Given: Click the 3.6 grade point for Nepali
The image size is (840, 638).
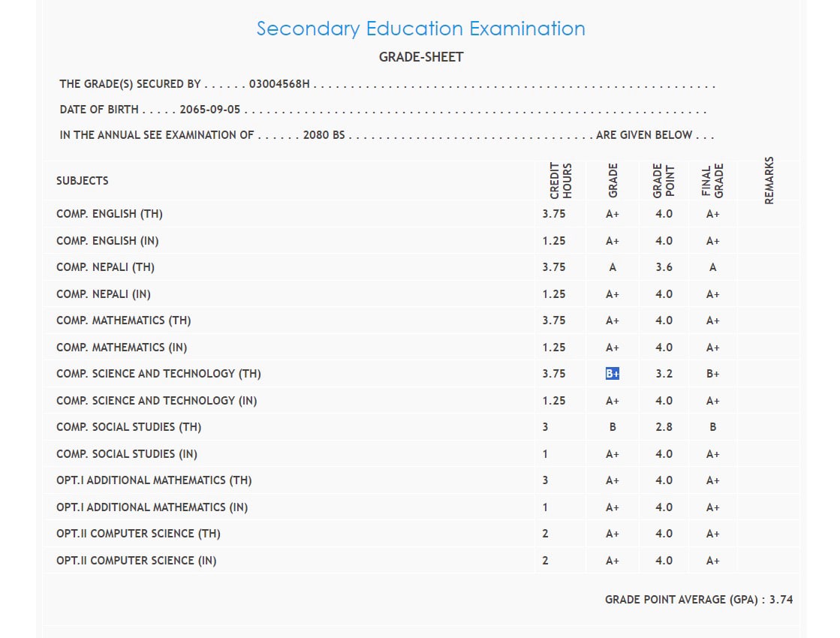Looking at the screenshot, I should click(664, 267).
